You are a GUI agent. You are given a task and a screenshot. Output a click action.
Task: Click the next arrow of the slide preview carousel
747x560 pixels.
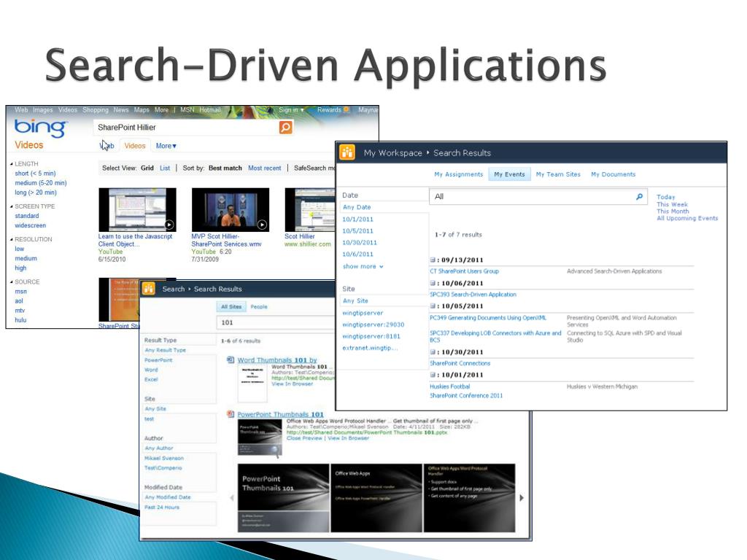(x=521, y=497)
